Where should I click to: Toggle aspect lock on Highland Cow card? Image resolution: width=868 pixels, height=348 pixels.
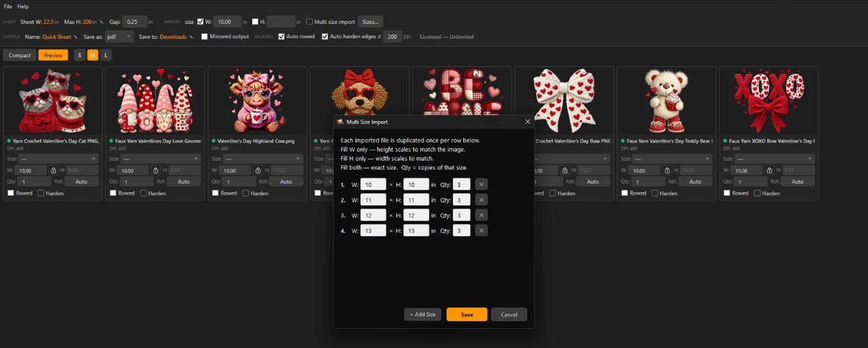257,171
